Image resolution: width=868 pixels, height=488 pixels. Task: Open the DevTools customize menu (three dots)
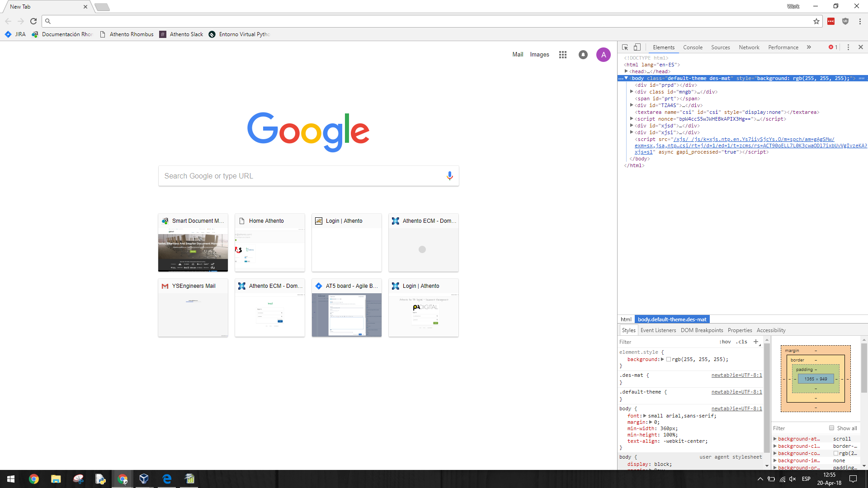(x=848, y=47)
